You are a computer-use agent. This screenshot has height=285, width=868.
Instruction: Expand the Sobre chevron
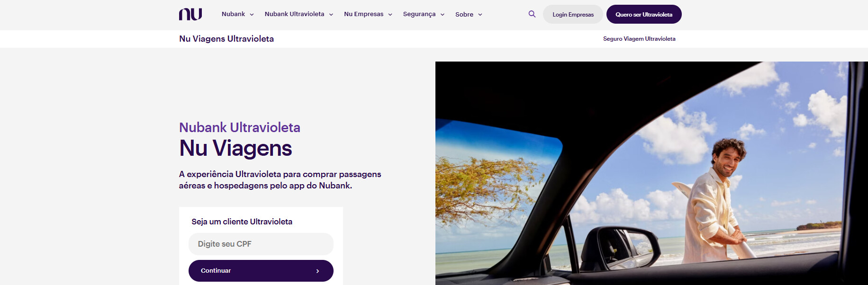[x=480, y=15]
